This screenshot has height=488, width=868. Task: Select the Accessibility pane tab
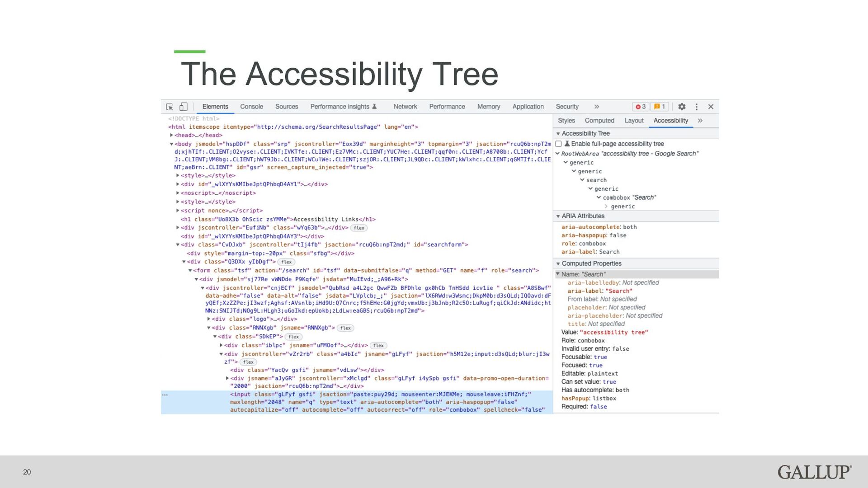pyautogui.click(x=670, y=121)
